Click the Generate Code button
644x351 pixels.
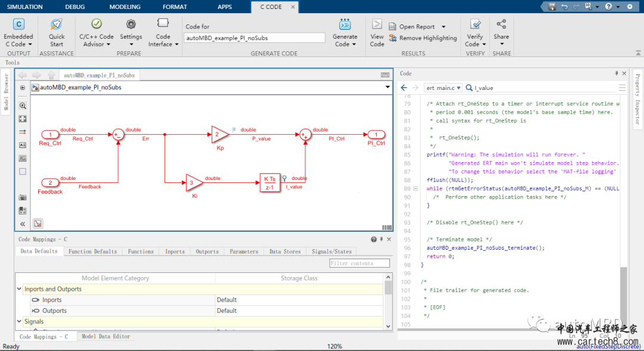(345, 33)
